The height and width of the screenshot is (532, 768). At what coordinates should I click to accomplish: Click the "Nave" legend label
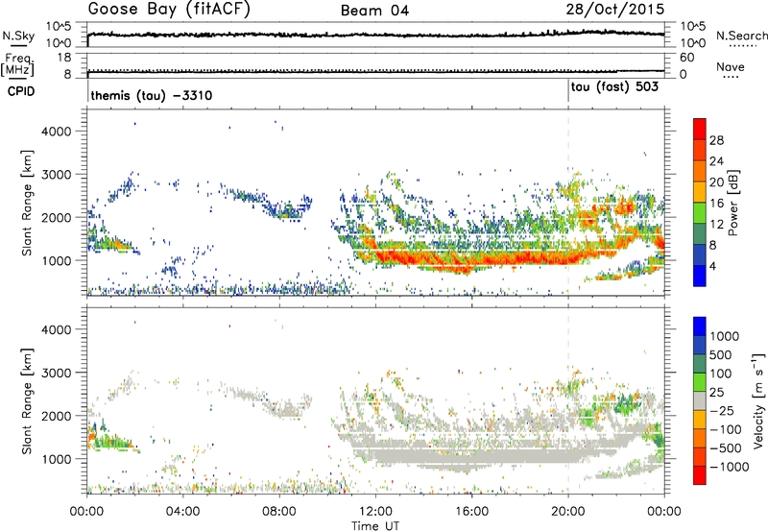click(731, 66)
